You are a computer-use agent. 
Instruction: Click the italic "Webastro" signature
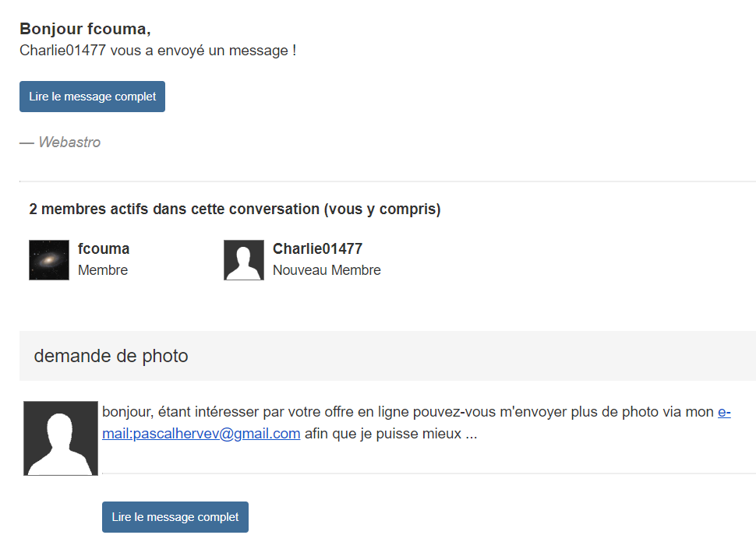point(69,143)
